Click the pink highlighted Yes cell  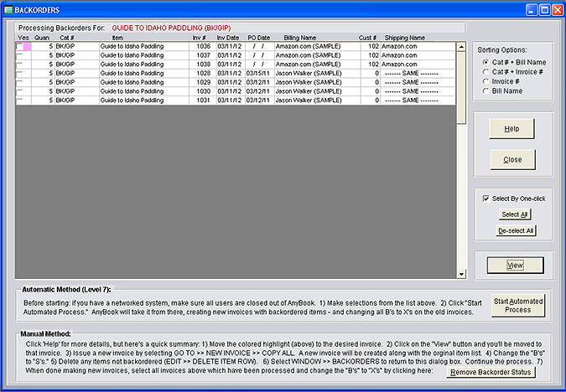tap(27, 46)
